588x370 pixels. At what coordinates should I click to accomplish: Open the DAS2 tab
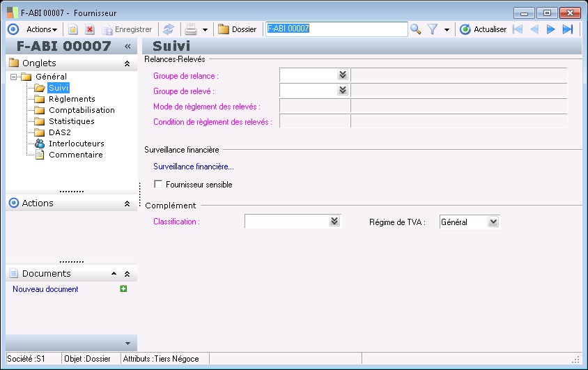60,132
